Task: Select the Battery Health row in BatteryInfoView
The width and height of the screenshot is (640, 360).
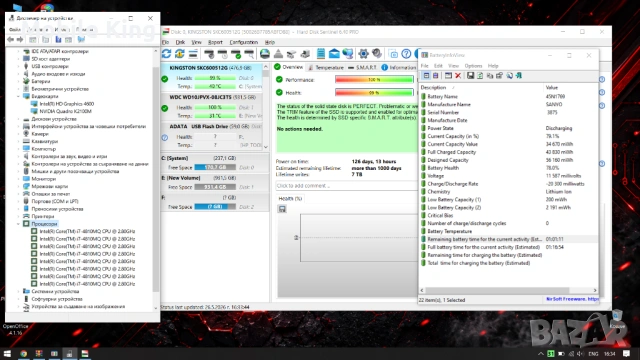Action: click(509, 168)
